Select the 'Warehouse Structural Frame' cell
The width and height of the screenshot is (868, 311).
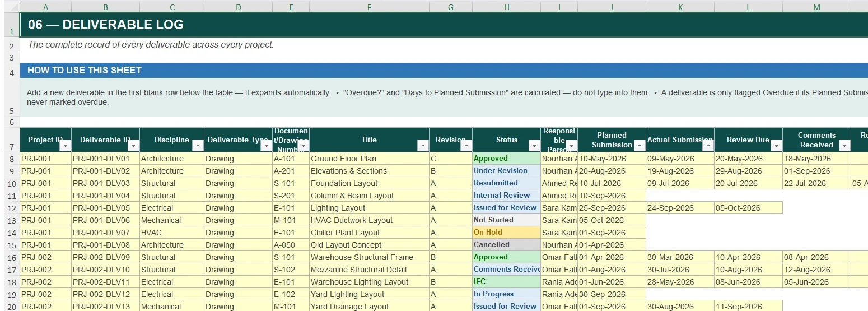click(x=369, y=257)
